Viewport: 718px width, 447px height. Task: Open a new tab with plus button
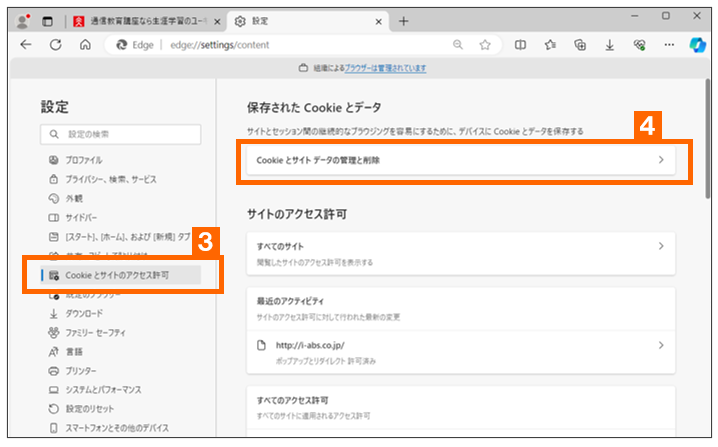pyautogui.click(x=404, y=20)
